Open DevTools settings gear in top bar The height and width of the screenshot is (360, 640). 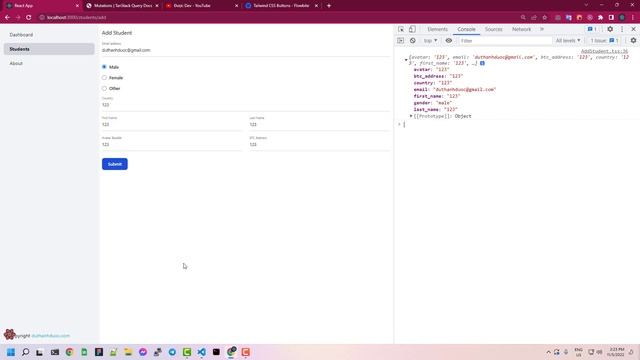pyautogui.click(x=610, y=29)
